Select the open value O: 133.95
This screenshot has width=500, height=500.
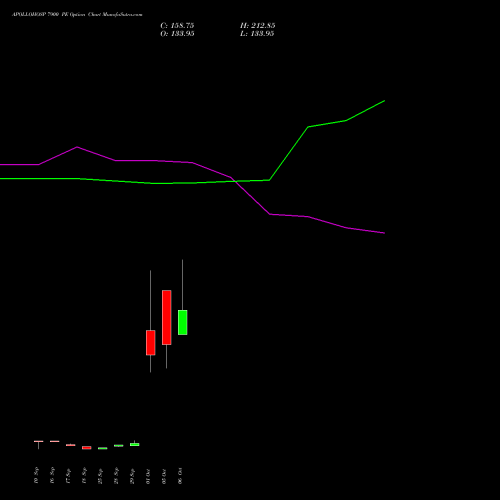[x=177, y=34]
